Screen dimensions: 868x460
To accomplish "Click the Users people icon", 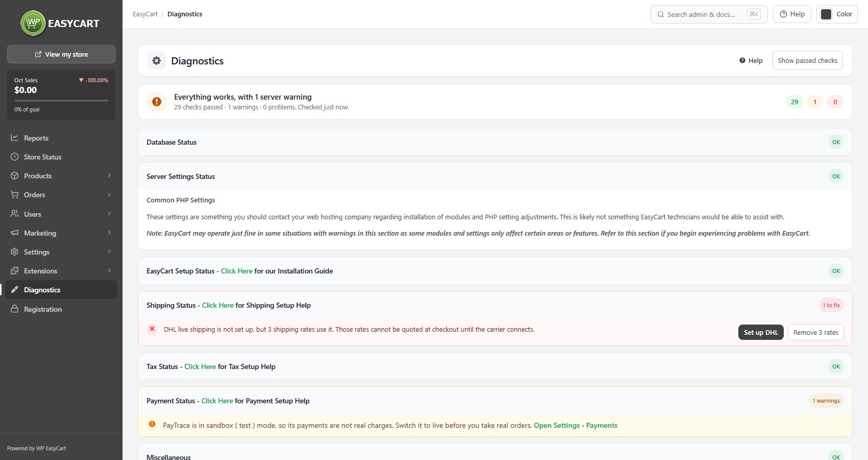I will (14, 214).
